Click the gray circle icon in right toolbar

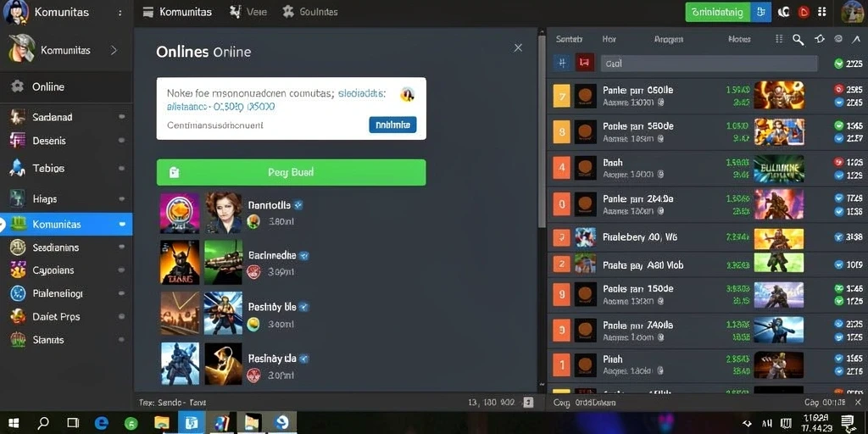click(x=838, y=39)
